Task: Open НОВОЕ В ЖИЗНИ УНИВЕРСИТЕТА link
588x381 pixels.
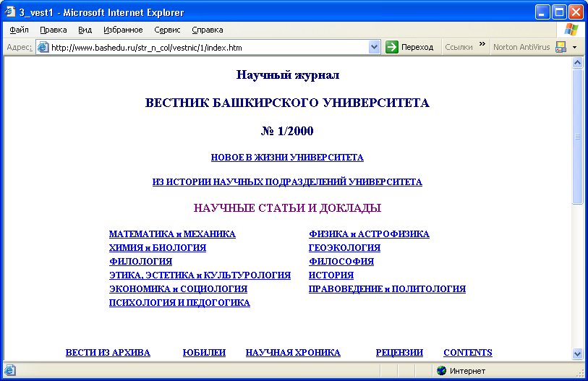Action: click(x=287, y=158)
